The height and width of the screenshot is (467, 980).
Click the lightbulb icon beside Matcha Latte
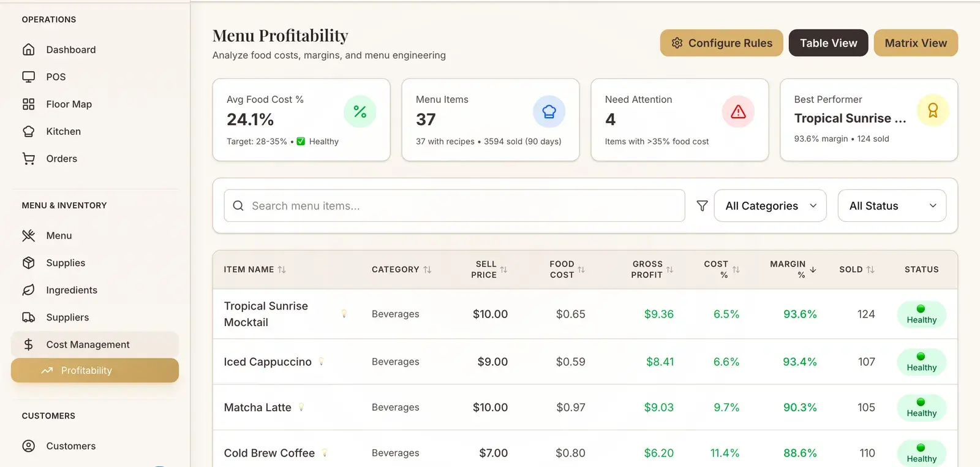tap(301, 407)
